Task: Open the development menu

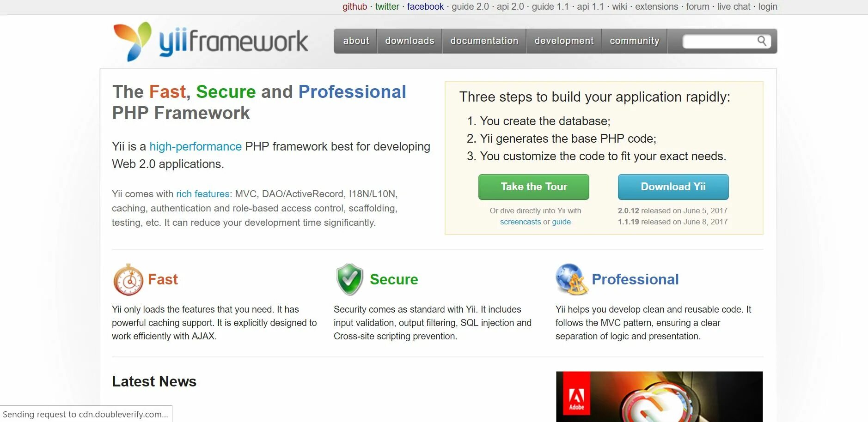Action: [x=564, y=41]
